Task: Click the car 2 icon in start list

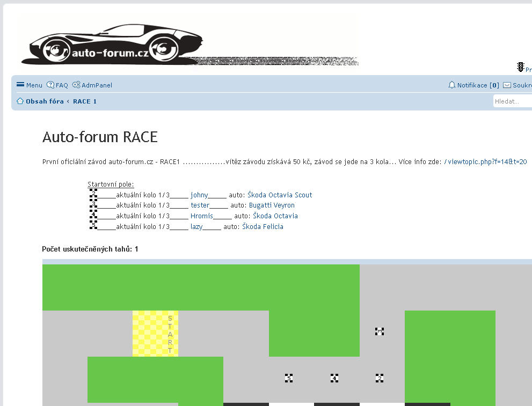Action: point(93,194)
